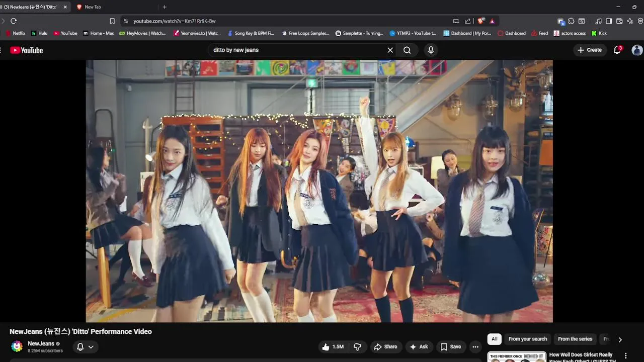Open YouTube notifications bell
Image resolution: width=644 pixels, height=362 pixels.
click(x=617, y=50)
